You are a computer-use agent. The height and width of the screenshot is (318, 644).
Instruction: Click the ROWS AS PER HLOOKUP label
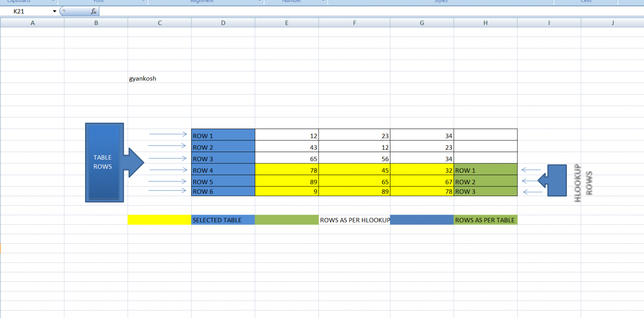click(x=354, y=220)
